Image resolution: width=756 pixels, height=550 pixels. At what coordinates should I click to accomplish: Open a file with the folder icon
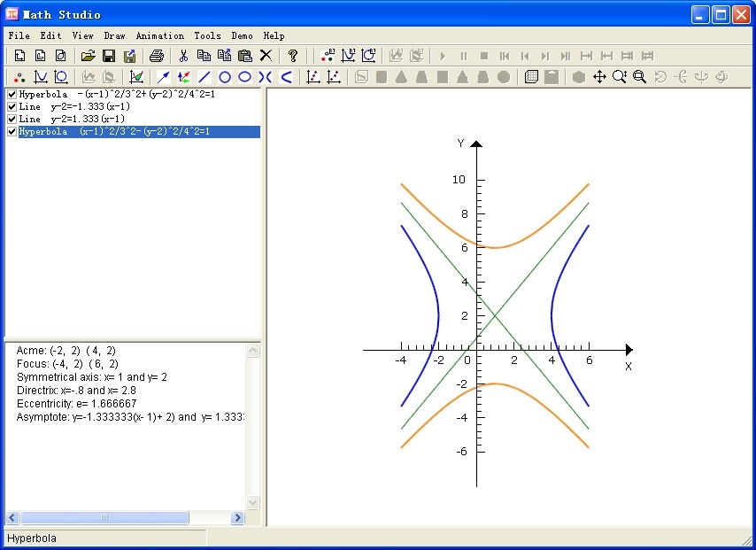[88, 56]
